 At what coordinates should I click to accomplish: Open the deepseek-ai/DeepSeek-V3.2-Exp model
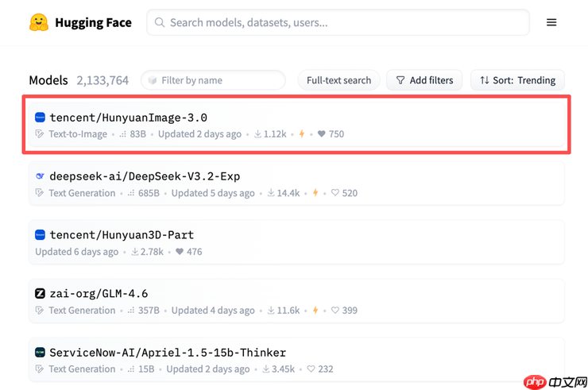[x=145, y=176]
